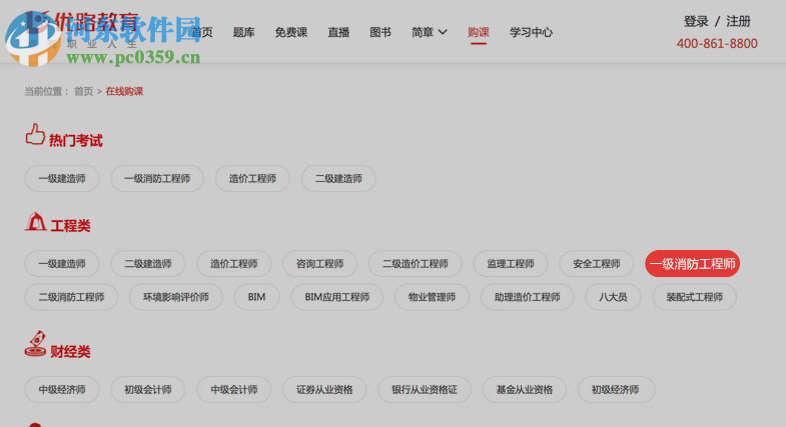Click the money icon beside 财经类
786x427 pixels.
coord(35,344)
